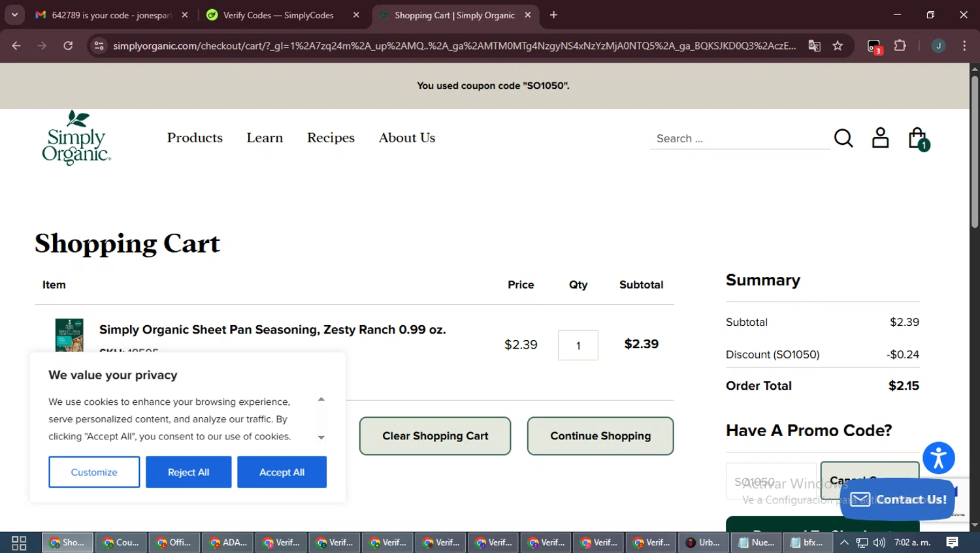Open the network tray icon
The image size is (980, 553).
click(862, 543)
